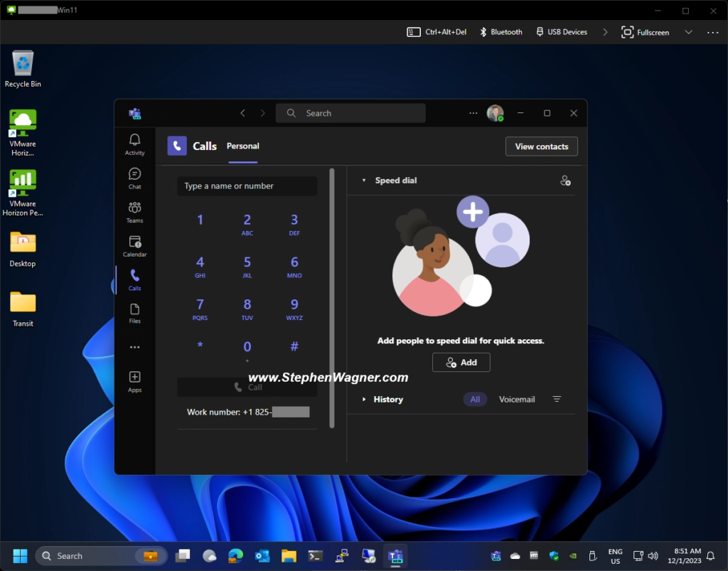
Task: Dial digit 5 JKL on the keypad
Action: tap(247, 266)
